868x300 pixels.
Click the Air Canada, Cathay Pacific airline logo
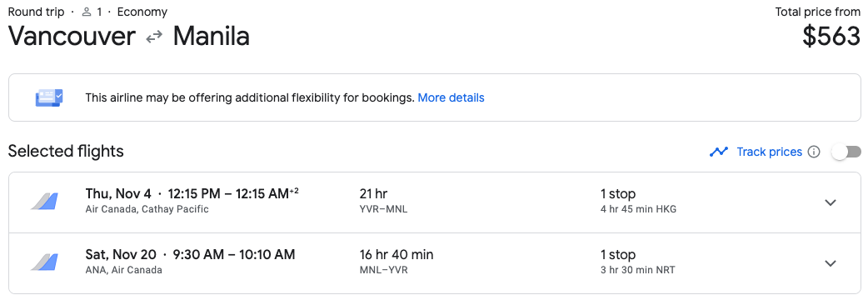coord(43,202)
